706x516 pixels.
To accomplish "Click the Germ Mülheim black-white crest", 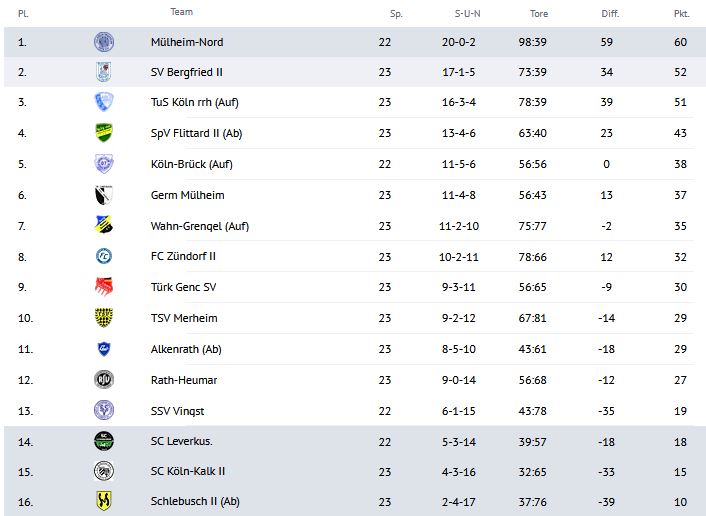I will tap(103, 195).
